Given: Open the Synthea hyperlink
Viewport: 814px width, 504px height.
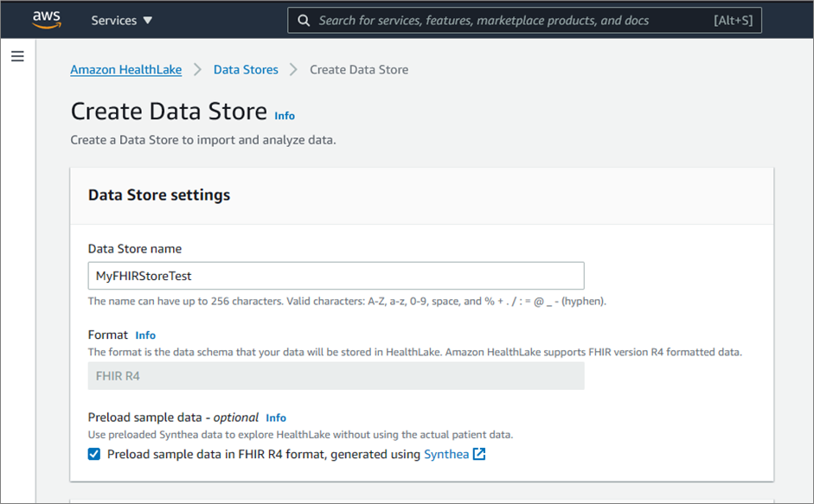Looking at the screenshot, I should coord(446,454).
